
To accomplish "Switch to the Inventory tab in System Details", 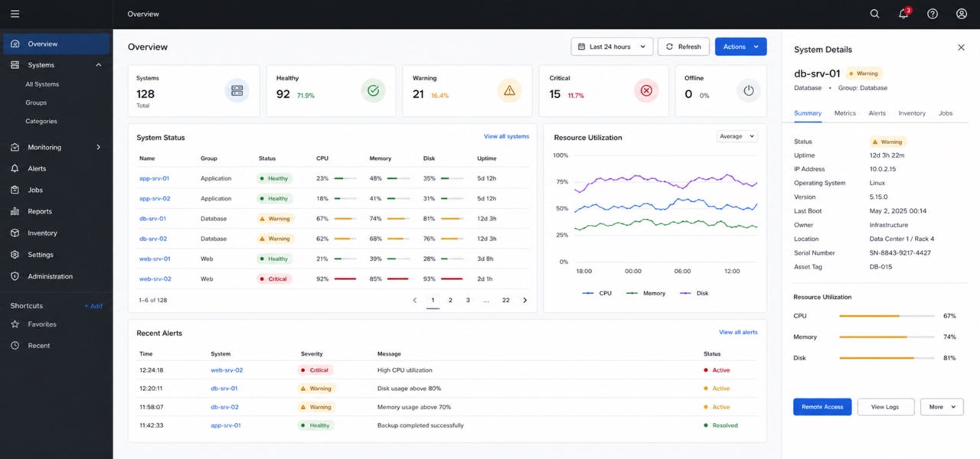I will point(912,113).
